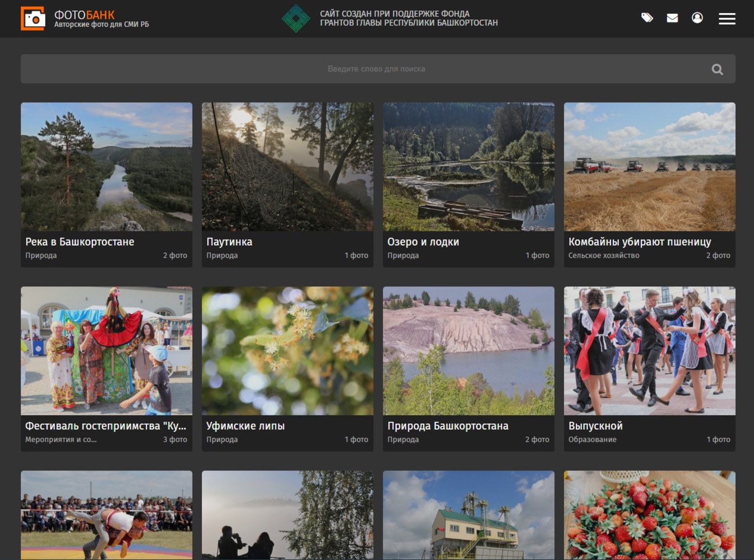Click the title 'Озеро и лодки'
The image size is (754, 560).
tap(423, 242)
